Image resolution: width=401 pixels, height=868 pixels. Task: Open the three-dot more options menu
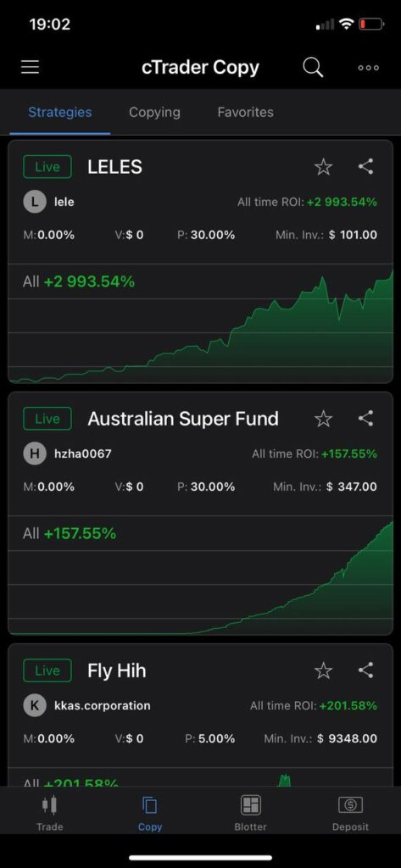[368, 68]
